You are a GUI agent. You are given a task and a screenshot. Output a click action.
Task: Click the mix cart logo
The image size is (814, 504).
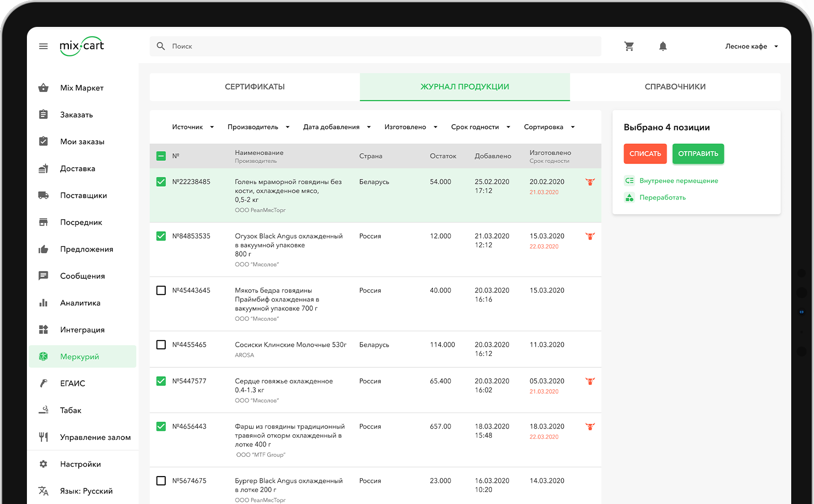tap(82, 46)
